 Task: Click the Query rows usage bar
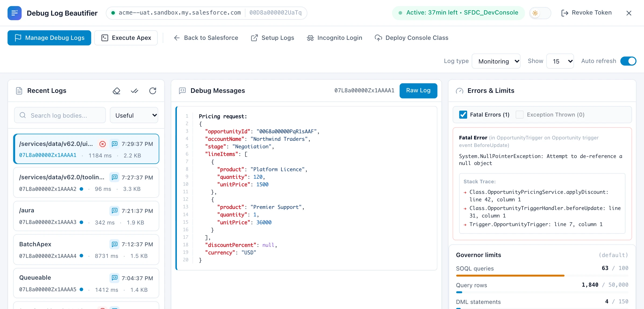click(542, 292)
